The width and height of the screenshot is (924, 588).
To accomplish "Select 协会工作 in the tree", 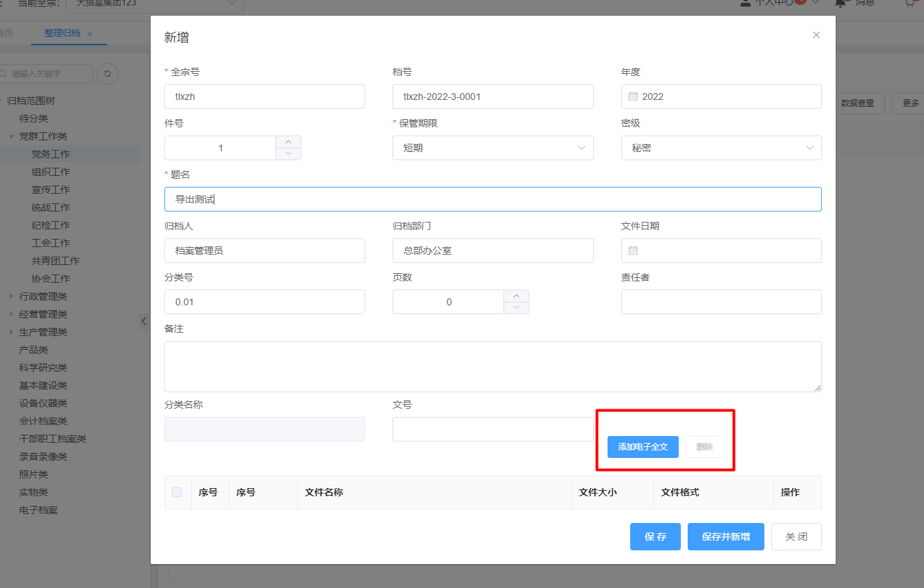I will [51, 279].
